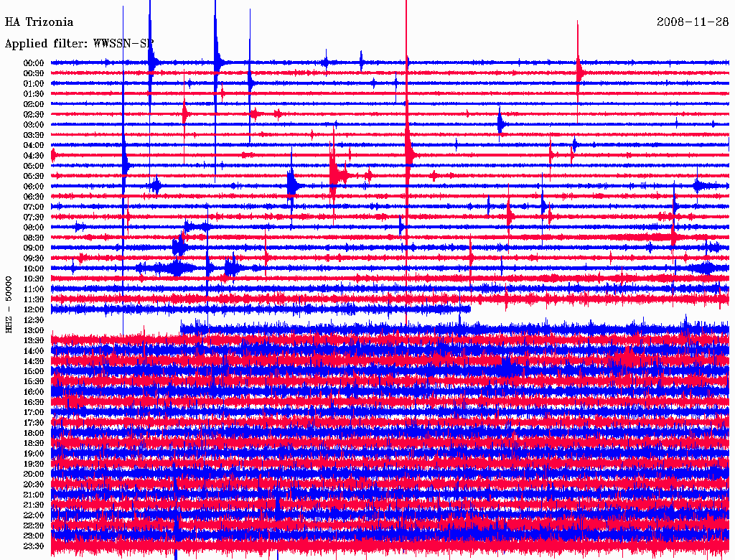735x560 pixels.
Task: Select the 13:00 time row label
Action: (x=34, y=331)
